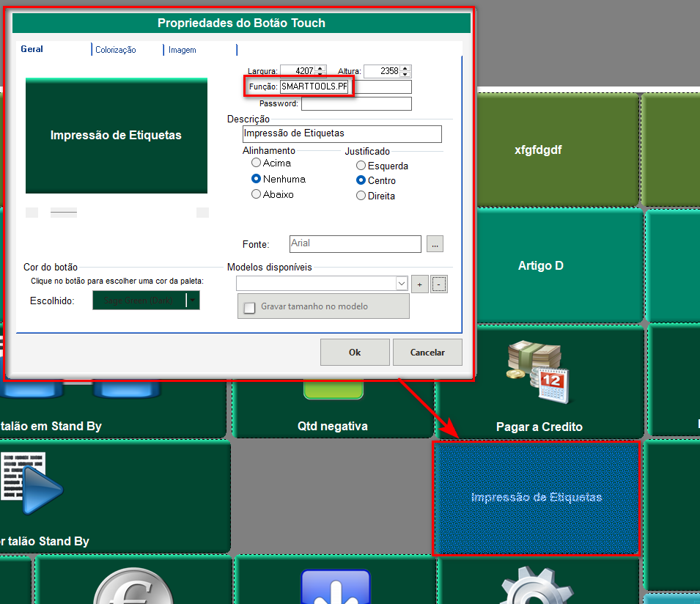Click the plus button to add a model
700x604 pixels.
pos(420,284)
